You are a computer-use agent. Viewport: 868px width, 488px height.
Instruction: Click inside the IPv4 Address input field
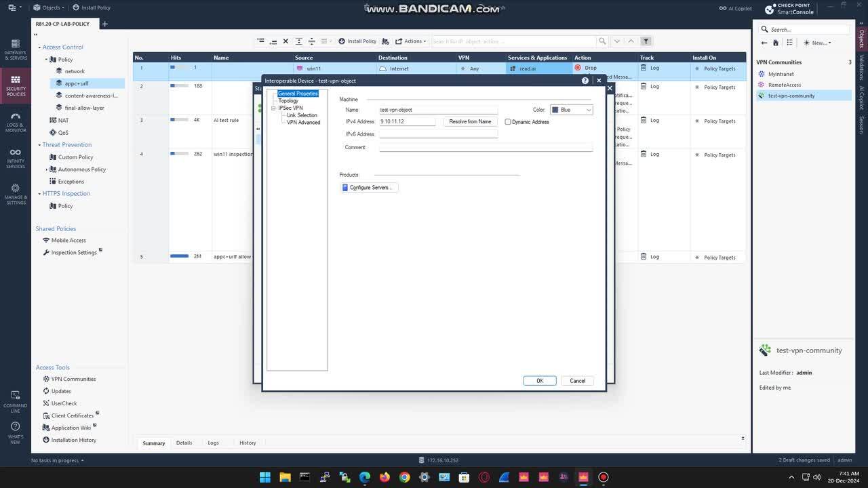pyautogui.click(x=406, y=121)
